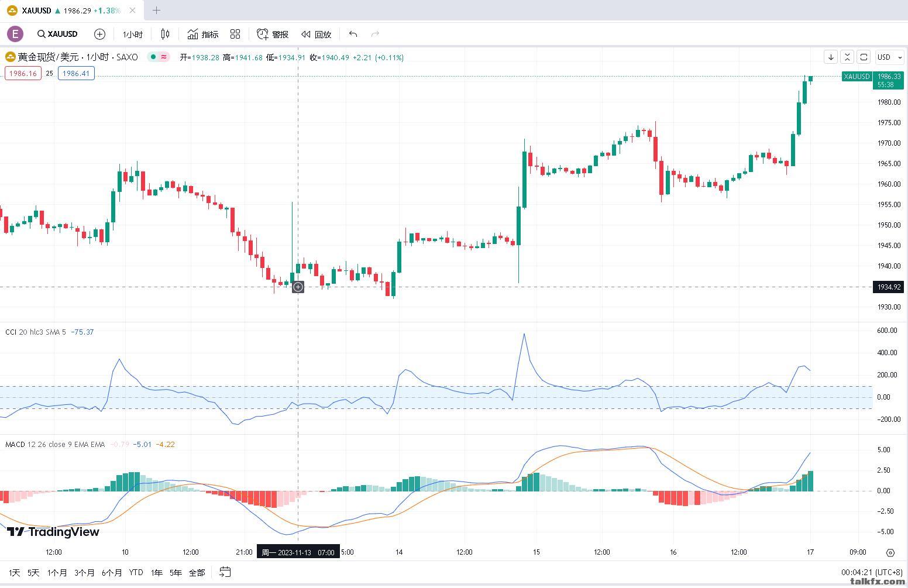Image resolution: width=908 pixels, height=588 pixels.
Task: Set range to 1年
Action: (156, 572)
